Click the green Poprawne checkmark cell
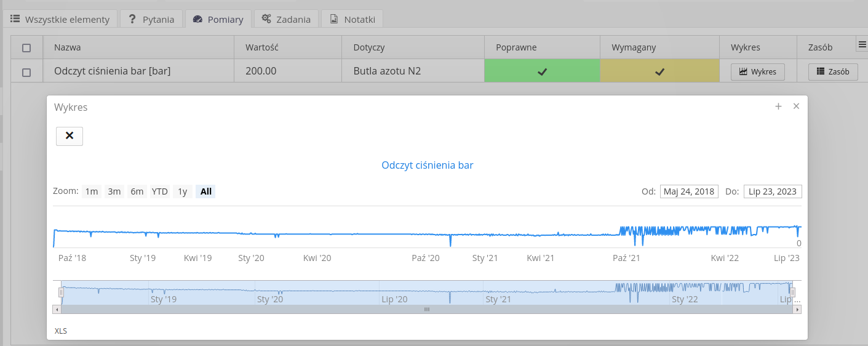This screenshot has width=868, height=346. pyautogui.click(x=542, y=71)
